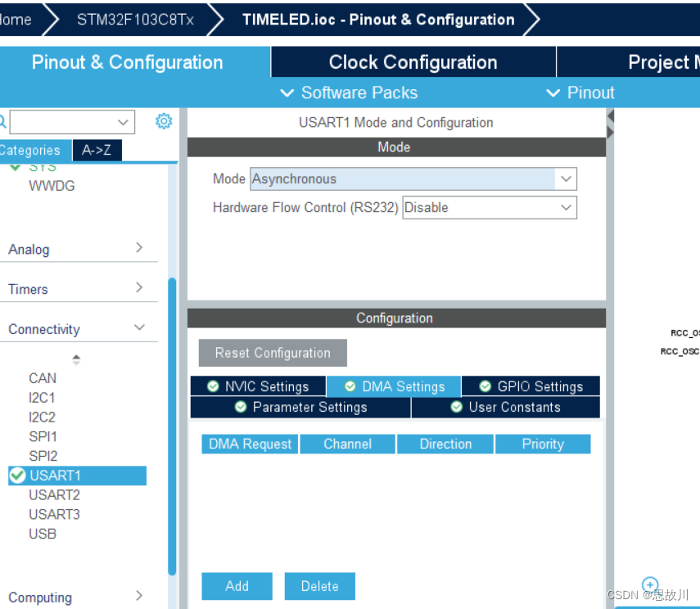The width and height of the screenshot is (700, 609).
Task: Click the TIMELED.ioc breadcrumb
Action: [378, 20]
